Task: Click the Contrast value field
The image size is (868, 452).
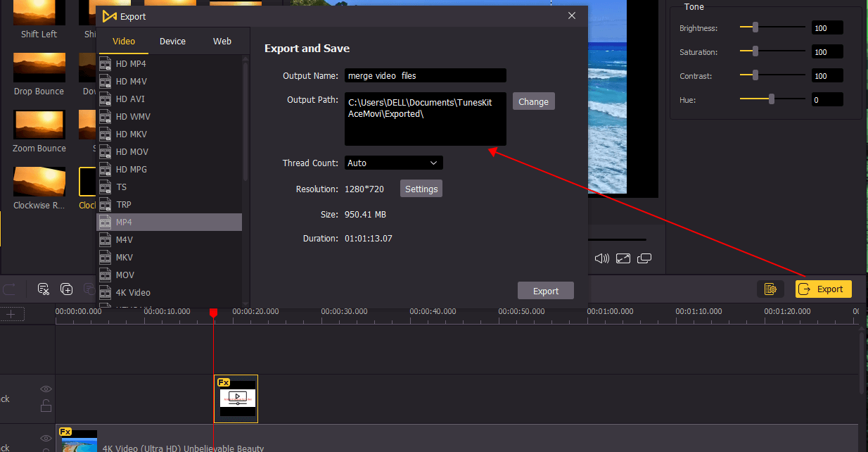Action: click(x=827, y=76)
